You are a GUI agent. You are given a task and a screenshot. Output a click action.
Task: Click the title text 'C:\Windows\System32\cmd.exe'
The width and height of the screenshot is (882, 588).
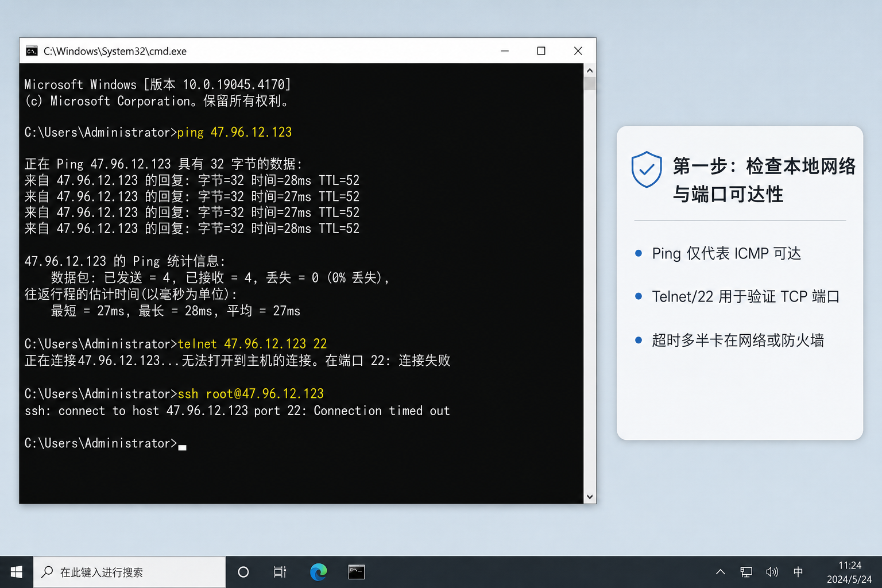pos(115,51)
